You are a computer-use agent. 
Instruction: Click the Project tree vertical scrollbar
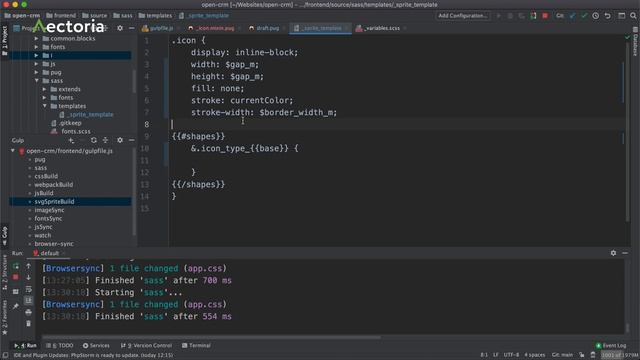coord(133,82)
